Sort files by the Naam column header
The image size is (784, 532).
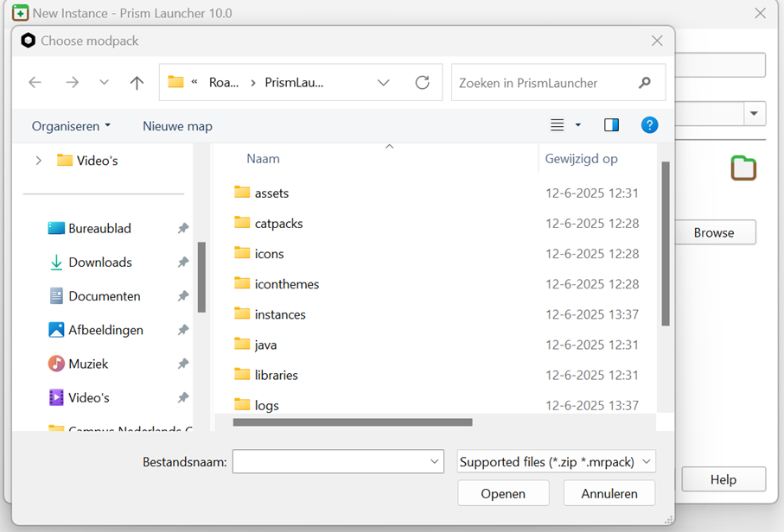tap(263, 158)
